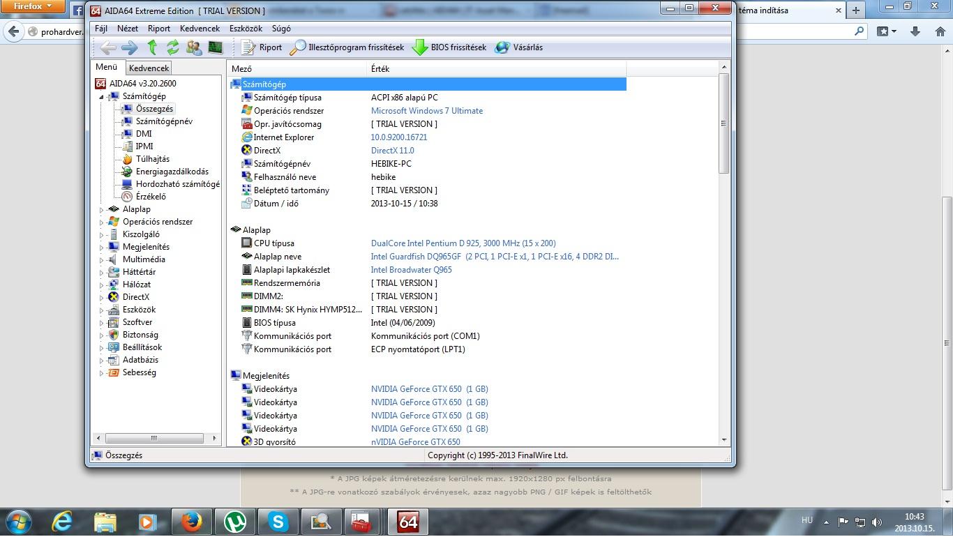Viewport: 953px width, 560px height.
Task: Select the BIOS típusa row
Action: (428, 323)
